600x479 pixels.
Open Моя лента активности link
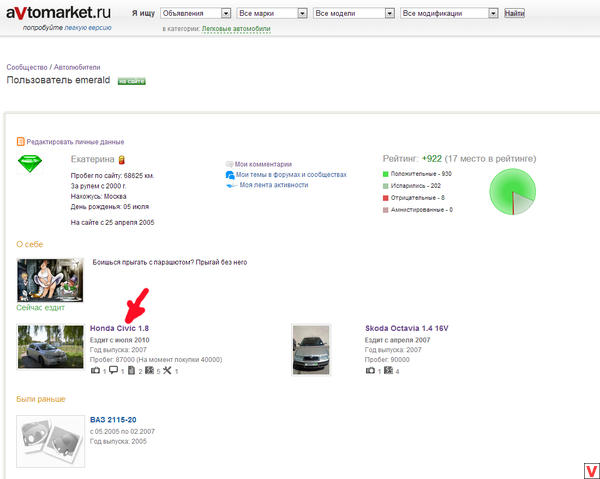tap(274, 185)
